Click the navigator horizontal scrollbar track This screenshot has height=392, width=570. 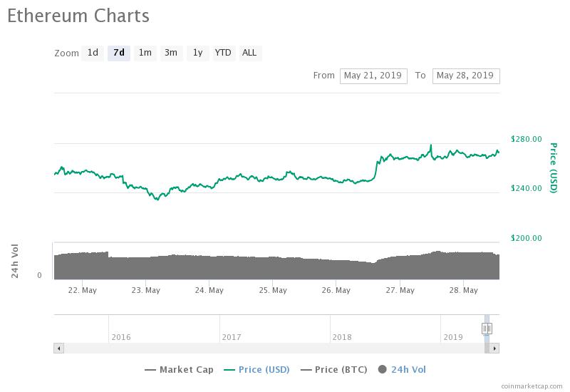click(274, 349)
